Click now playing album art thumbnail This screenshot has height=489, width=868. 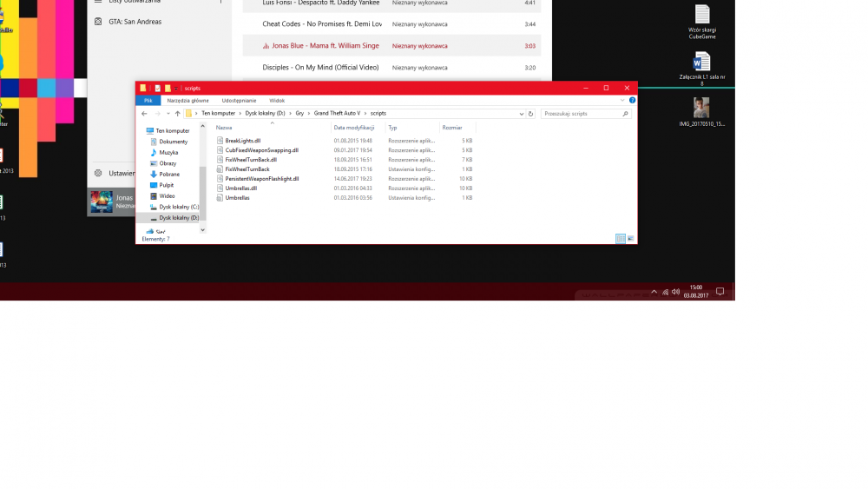(x=102, y=202)
